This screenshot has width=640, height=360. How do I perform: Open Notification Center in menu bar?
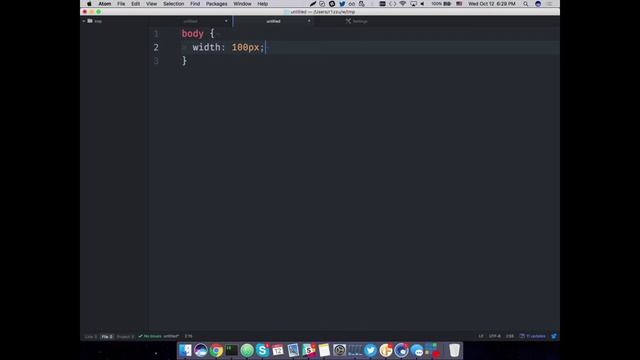coord(550,4)
